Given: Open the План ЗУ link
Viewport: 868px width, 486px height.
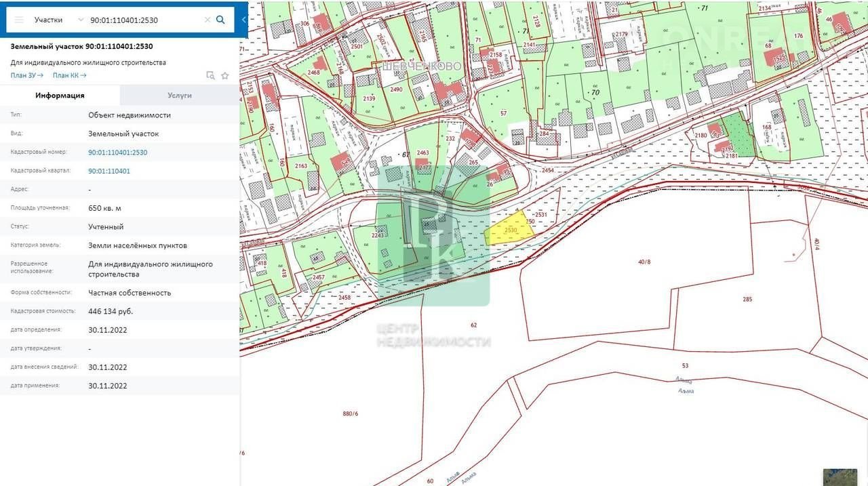Looking at the screenshot, I should point(27,75).
